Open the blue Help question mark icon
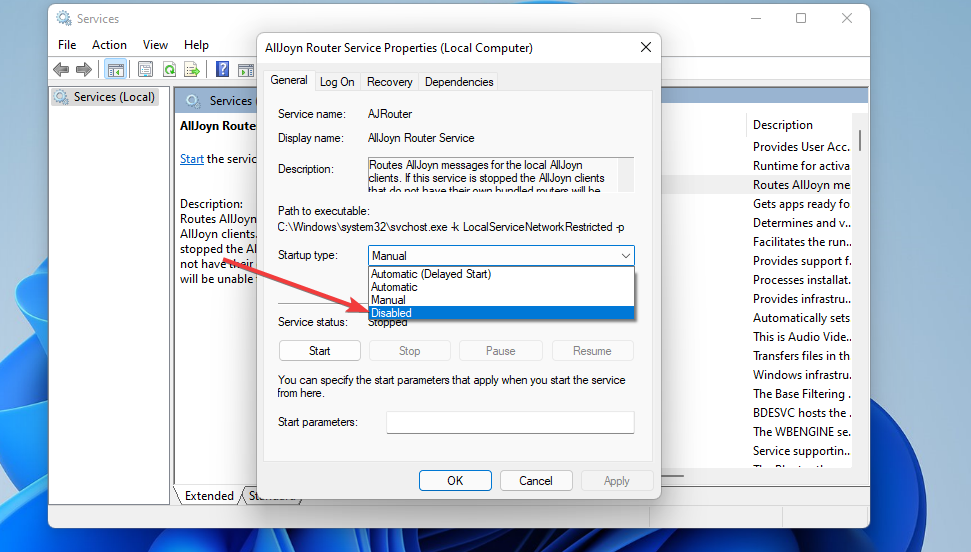 pyautogui.click(x=222, y=69)
